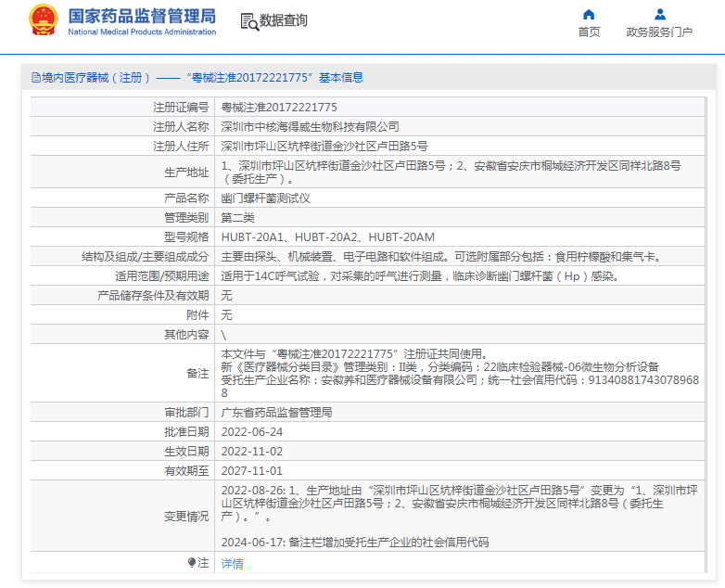Click the 数据查询 label

284,20
